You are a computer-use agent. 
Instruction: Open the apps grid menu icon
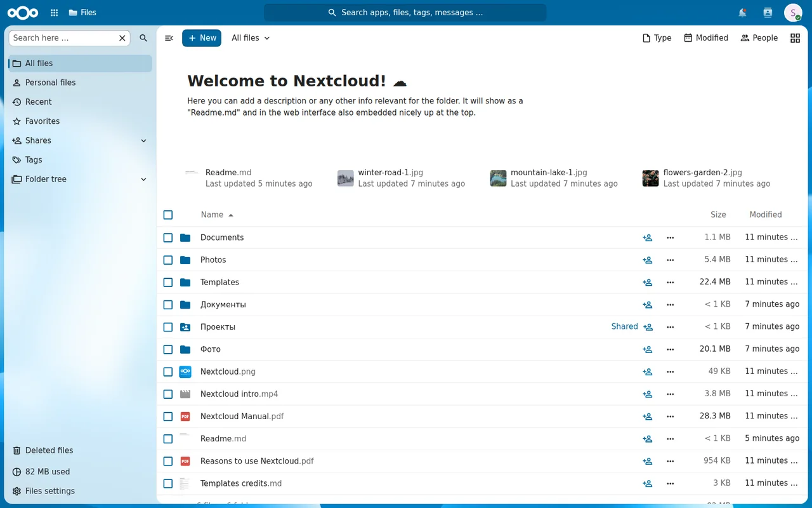click(x=55, y=12)
